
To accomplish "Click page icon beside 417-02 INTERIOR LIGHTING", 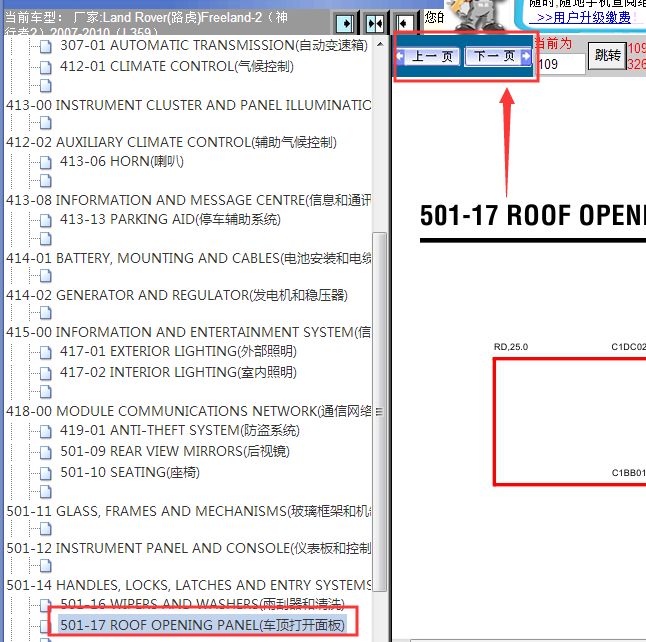I will [46, 374].
